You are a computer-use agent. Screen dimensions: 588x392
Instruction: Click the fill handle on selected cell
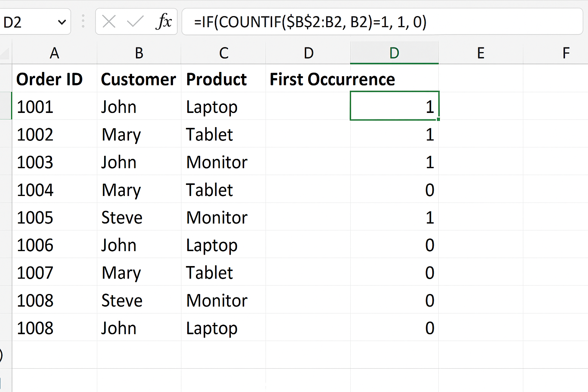[438, 119]
